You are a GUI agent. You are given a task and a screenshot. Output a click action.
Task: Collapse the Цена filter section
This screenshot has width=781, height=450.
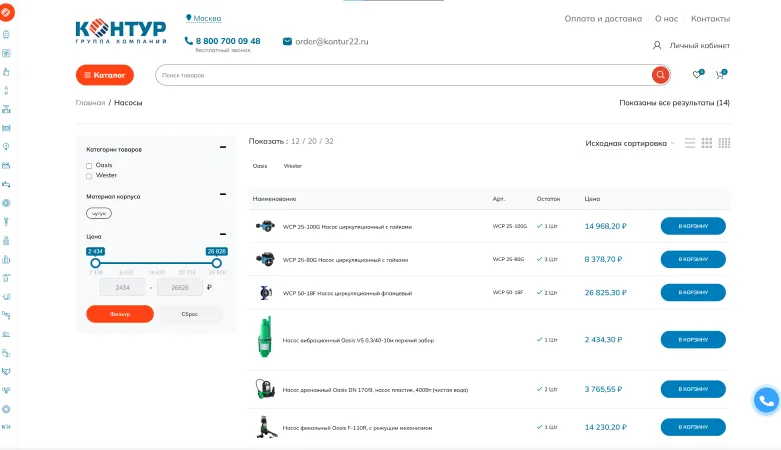pos(223,234)
